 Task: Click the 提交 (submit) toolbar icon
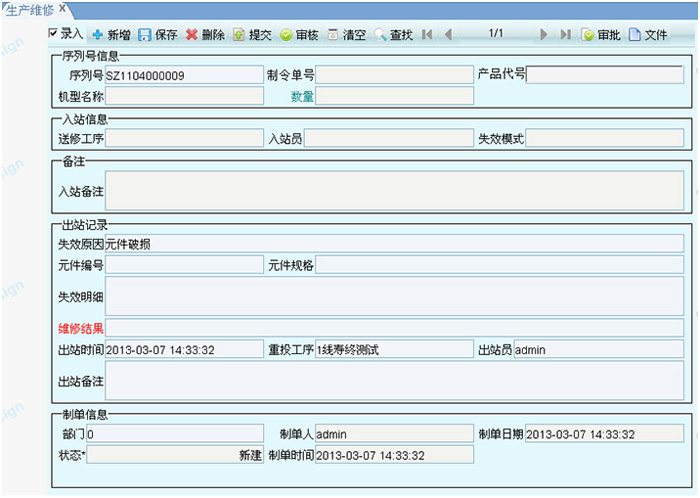click(239, 35)
